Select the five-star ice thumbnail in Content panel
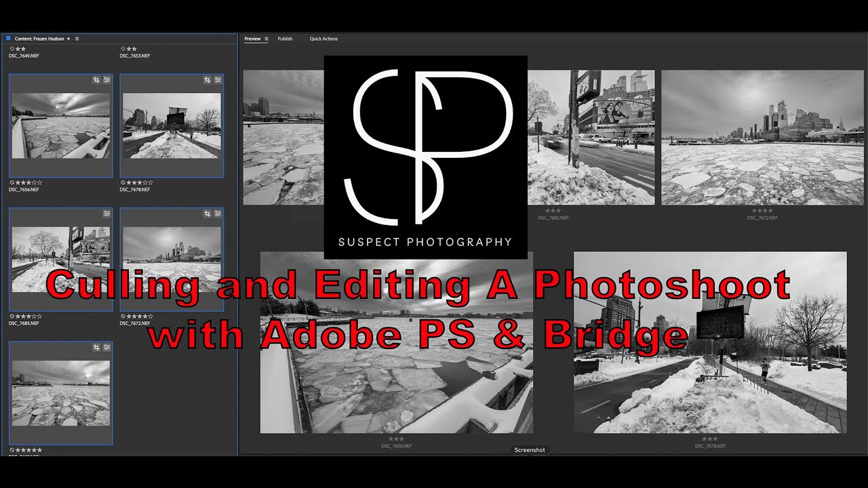868x488 pixels. pos(61,393)
